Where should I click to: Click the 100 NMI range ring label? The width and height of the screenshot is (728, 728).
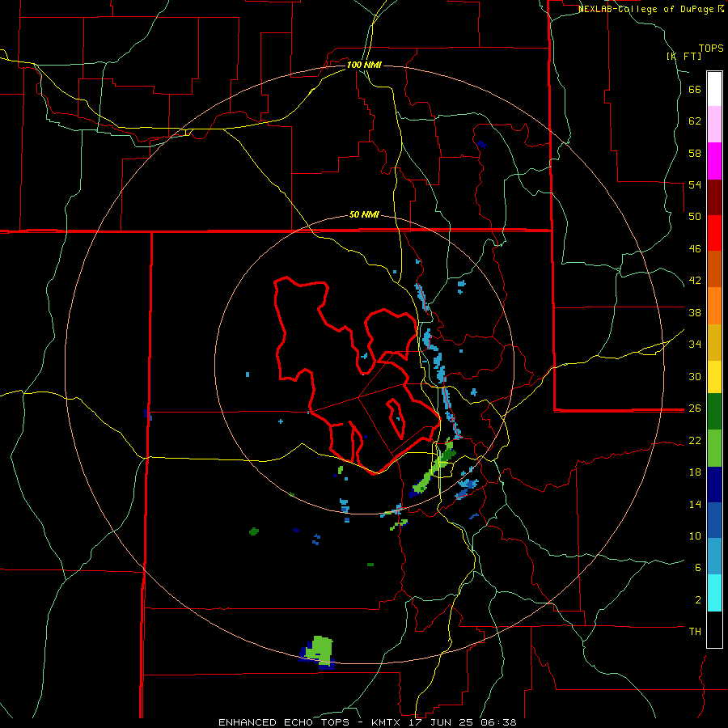coord(364,65)
